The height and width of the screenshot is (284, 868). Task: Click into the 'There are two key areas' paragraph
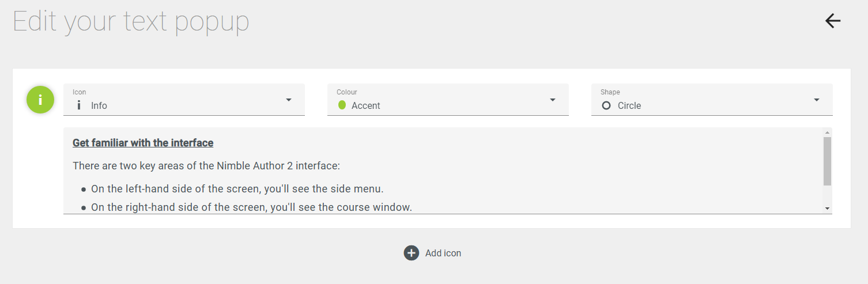(x=206, y=166)
